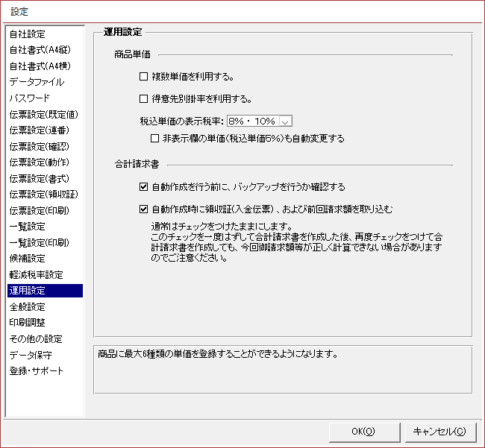Select パスワード in the sidebar

(45, 98)
